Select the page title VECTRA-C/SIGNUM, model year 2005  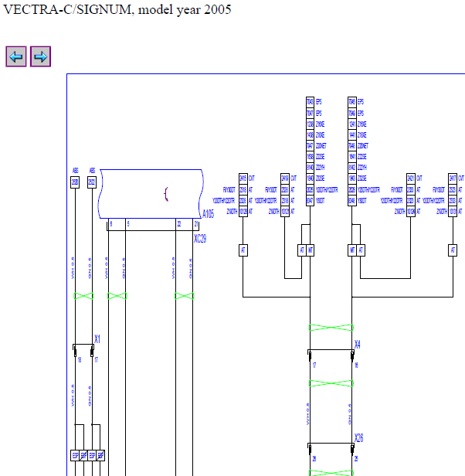[x=117, y=9]
